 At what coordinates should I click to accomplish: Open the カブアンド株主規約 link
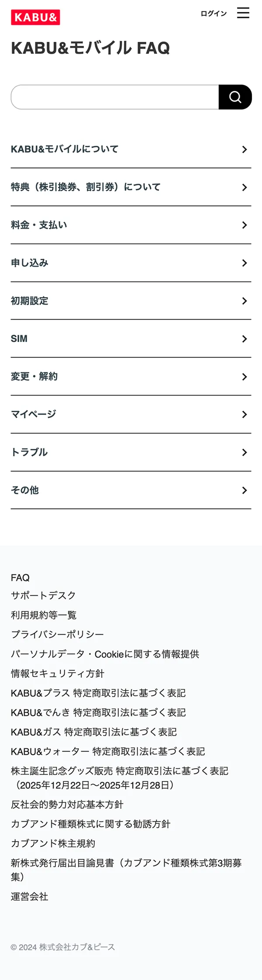click(x=53, y=843)
